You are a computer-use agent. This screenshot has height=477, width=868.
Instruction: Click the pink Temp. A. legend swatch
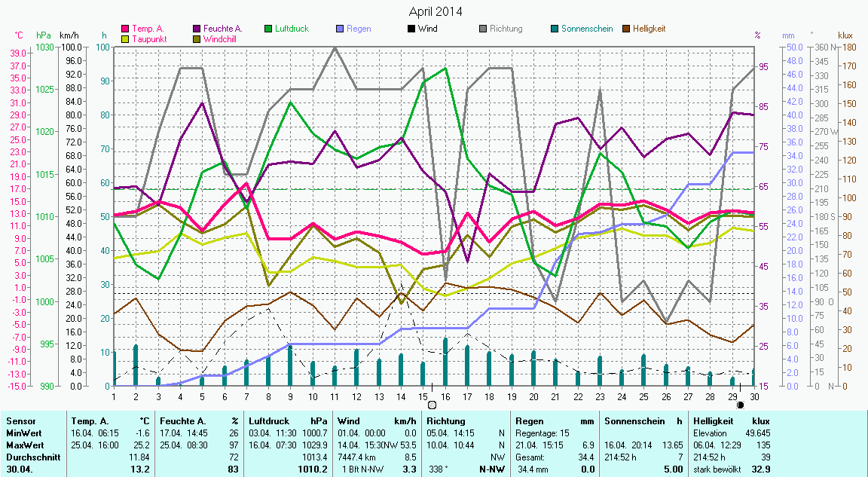[x=125, y=29]
